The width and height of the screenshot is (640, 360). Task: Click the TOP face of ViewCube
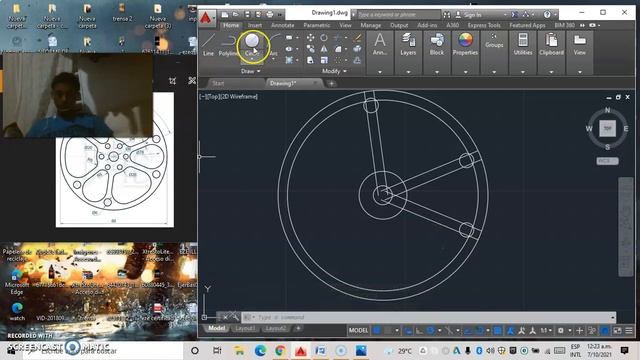(607, 129)
